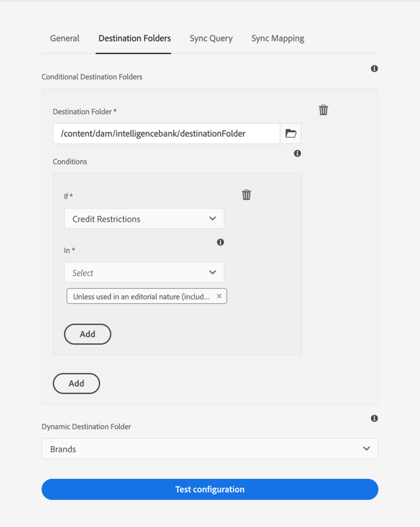
Task: Show info about the Conditions section
Action: tap(298, 153)
